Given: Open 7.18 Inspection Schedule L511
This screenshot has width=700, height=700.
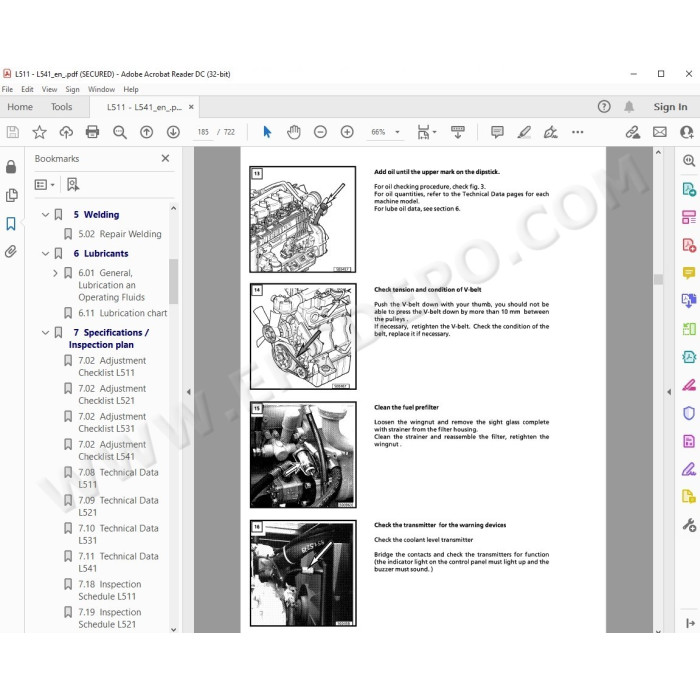Looking at the screenshot, I should pyautogui.click(x=109, y=590).
